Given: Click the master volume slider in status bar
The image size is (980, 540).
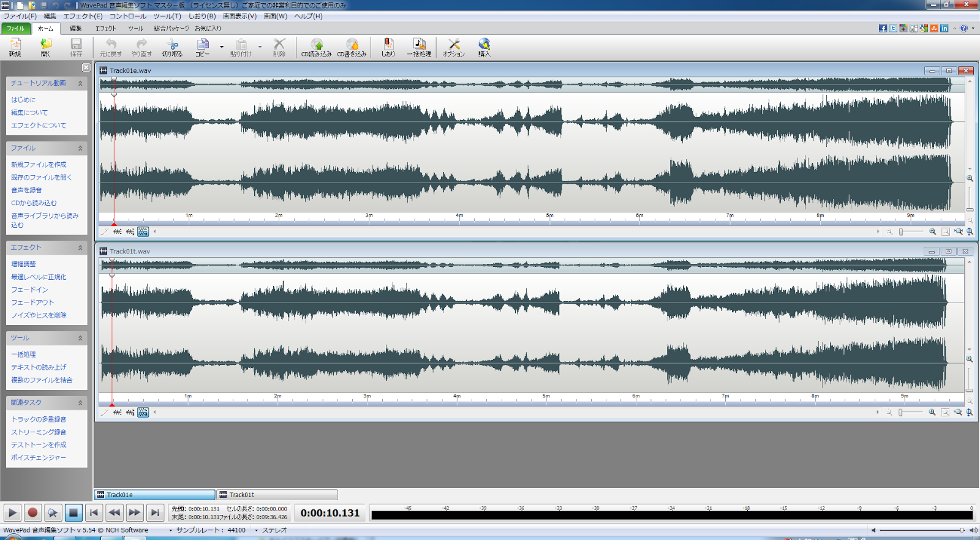Looking at the screenshot, I should tap(922, 530).
